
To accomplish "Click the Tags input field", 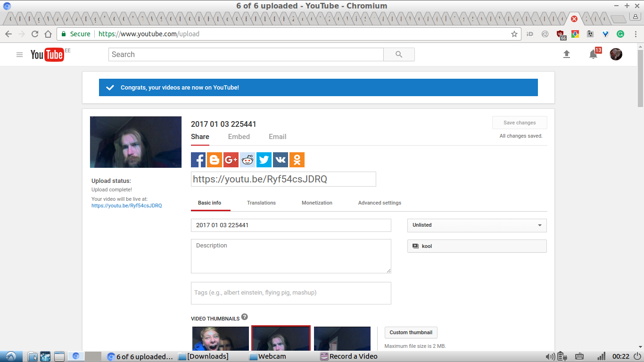I will (291, 293).
